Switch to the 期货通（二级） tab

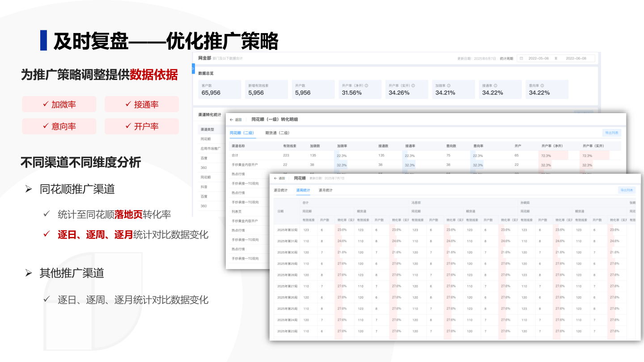(x=277, y=133)
